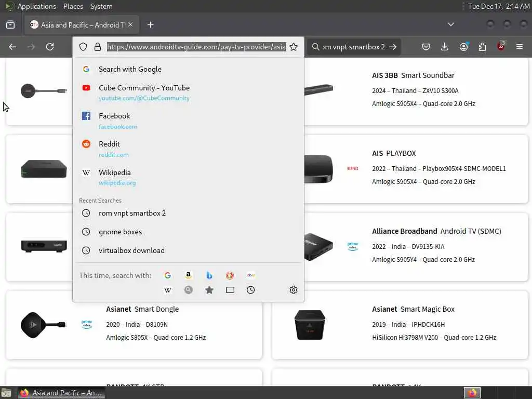Viewport: 532px width, 399px height.
Task: Close the Asia and Pacific tab
Action: tap(130, 25)
